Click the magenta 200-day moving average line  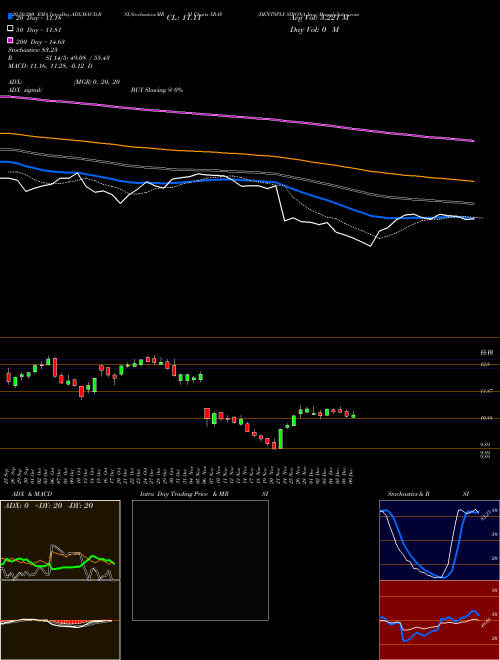click(x=237, y=115)
